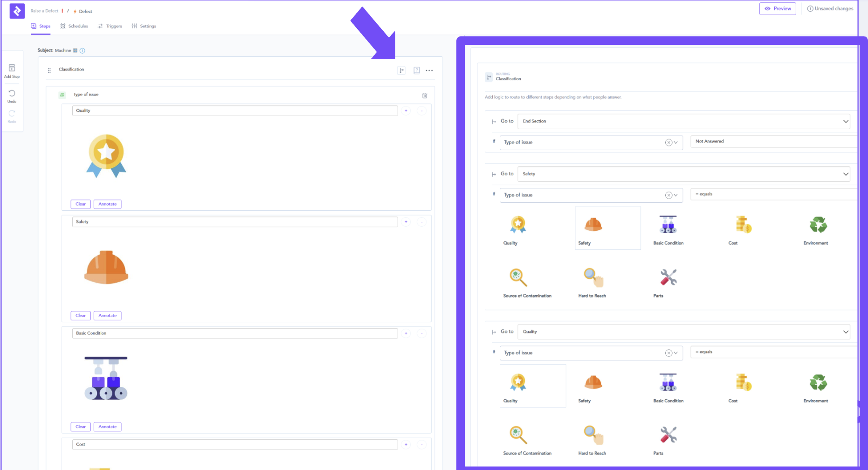Open the three-dots menu for Classification step
Screen dimensions: 868x470
[x=429, y=70]
